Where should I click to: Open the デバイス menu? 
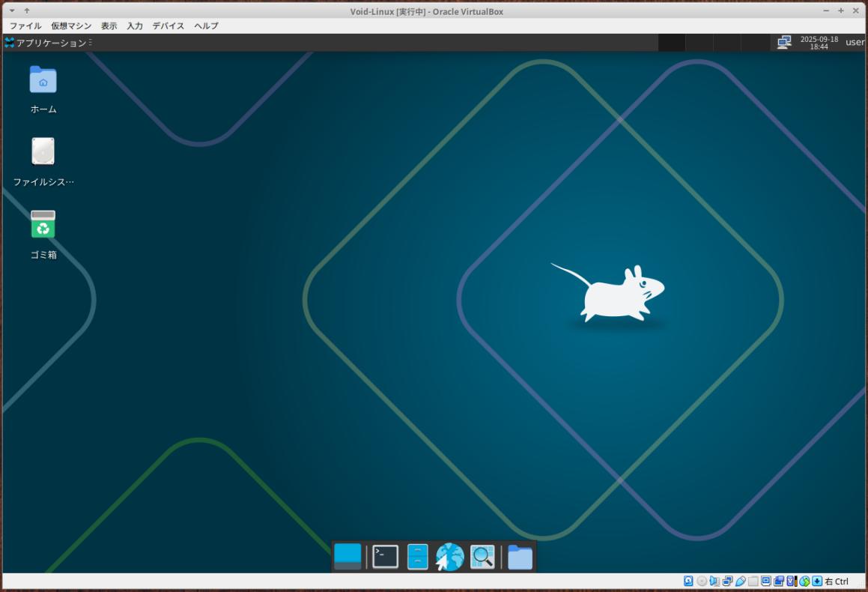coord(169,26)
